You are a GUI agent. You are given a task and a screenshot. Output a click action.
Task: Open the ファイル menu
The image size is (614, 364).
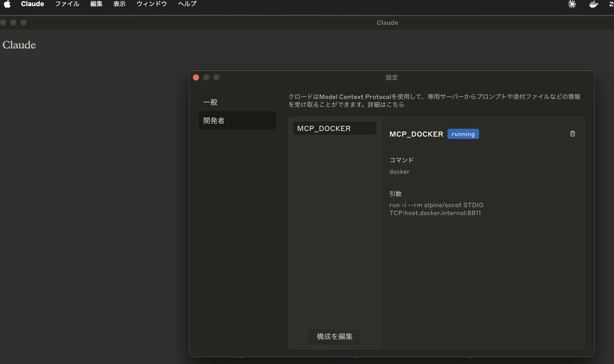point(67,4)
